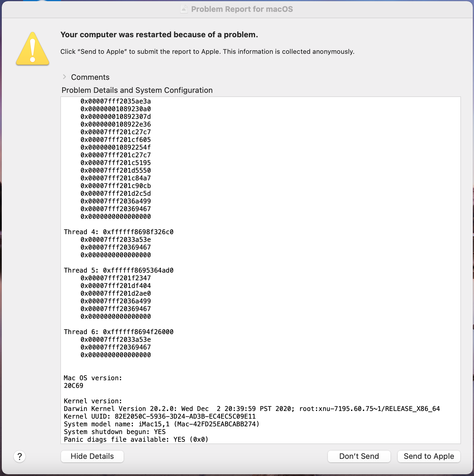Click address 0x00007fff201cf605
This screenshot has height=476, width=474.
[x=116, y=140]
